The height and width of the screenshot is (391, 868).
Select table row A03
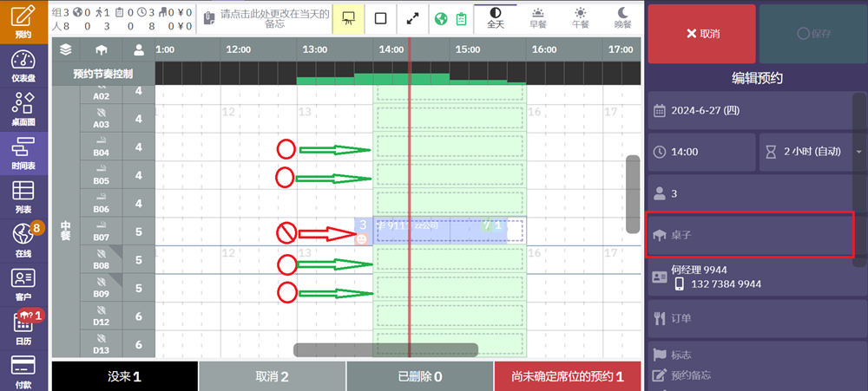tap(101, 119)
